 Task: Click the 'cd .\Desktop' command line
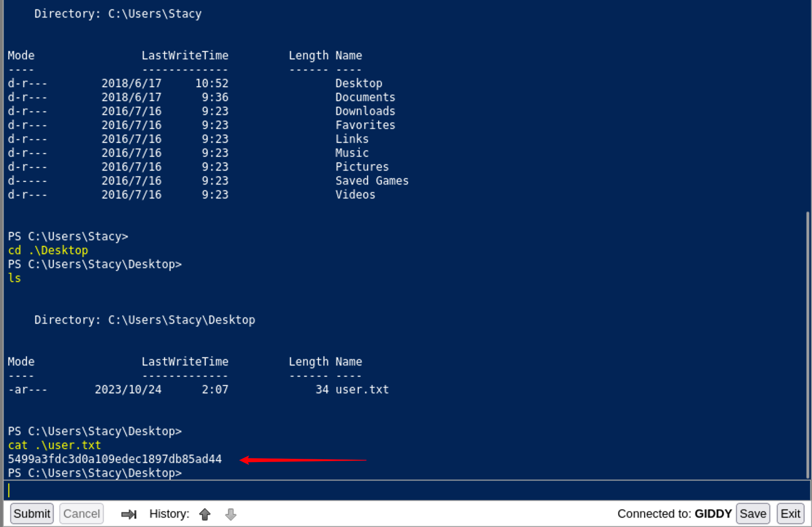(48, 250)
